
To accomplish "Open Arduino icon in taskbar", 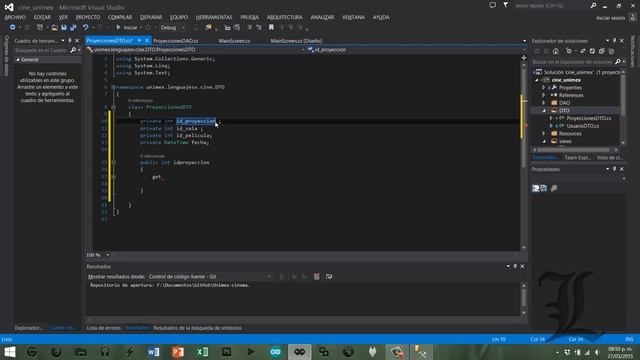I will 276,352.
